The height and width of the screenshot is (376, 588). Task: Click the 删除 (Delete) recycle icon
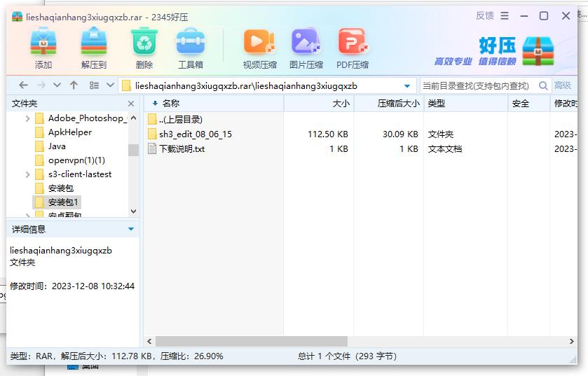tap(144, 42)
